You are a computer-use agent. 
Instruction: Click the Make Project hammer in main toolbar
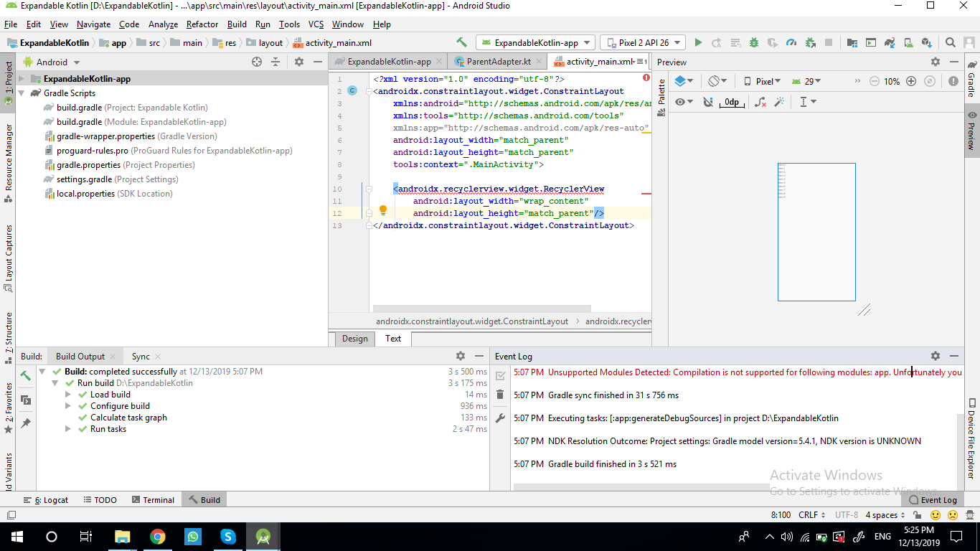(461, 43)
